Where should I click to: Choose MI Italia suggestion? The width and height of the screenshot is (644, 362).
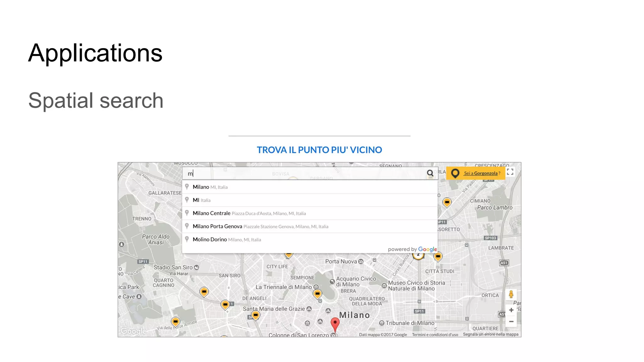tap(310, 200)
